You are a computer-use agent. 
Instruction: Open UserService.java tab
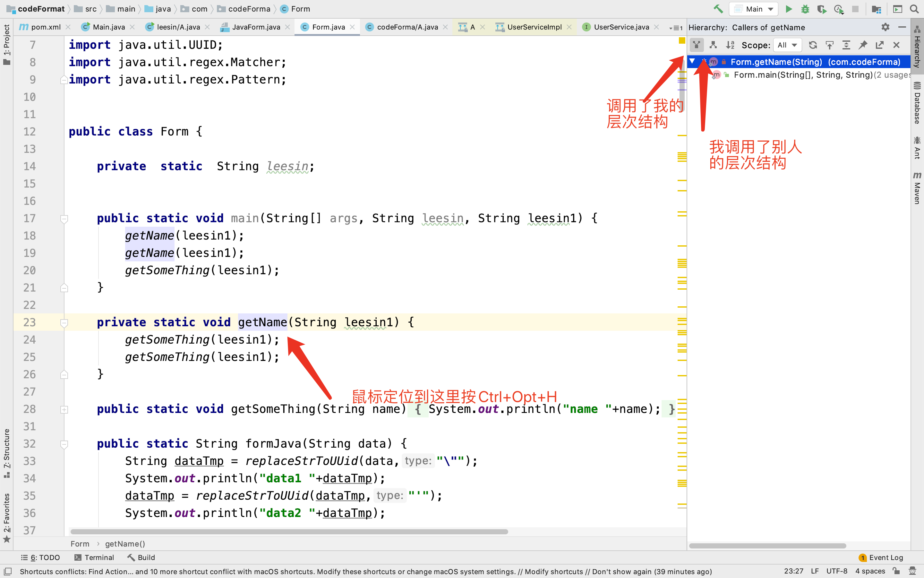click(621, 27)
